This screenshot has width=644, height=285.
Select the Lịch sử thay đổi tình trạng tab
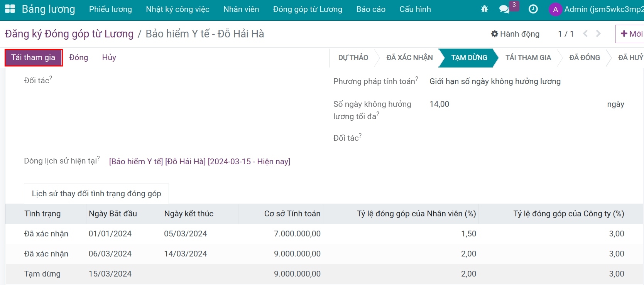coord(96,194)
